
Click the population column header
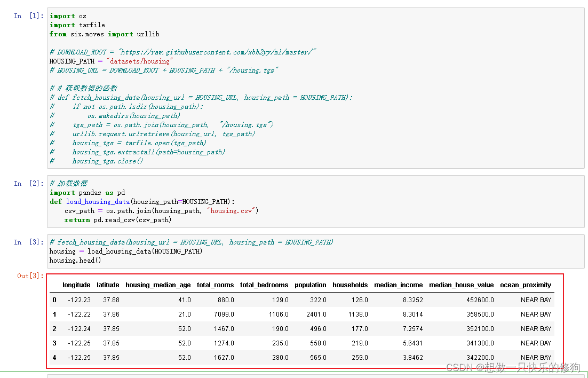pos(311,285)
